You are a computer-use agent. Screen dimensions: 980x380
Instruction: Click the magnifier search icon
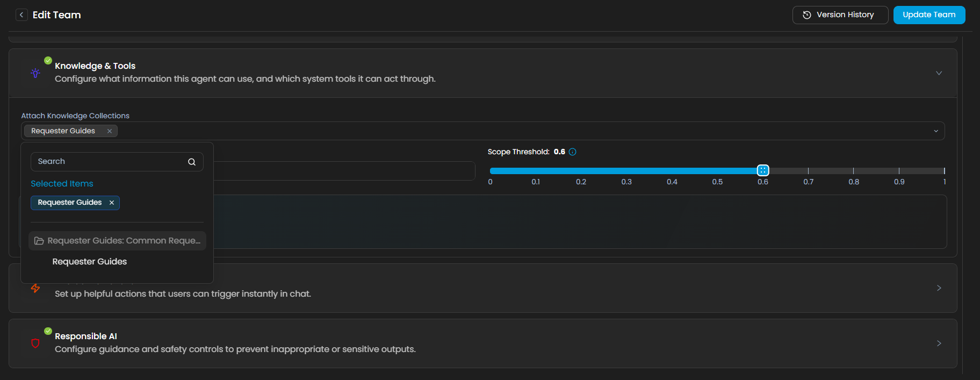point(192,162)
